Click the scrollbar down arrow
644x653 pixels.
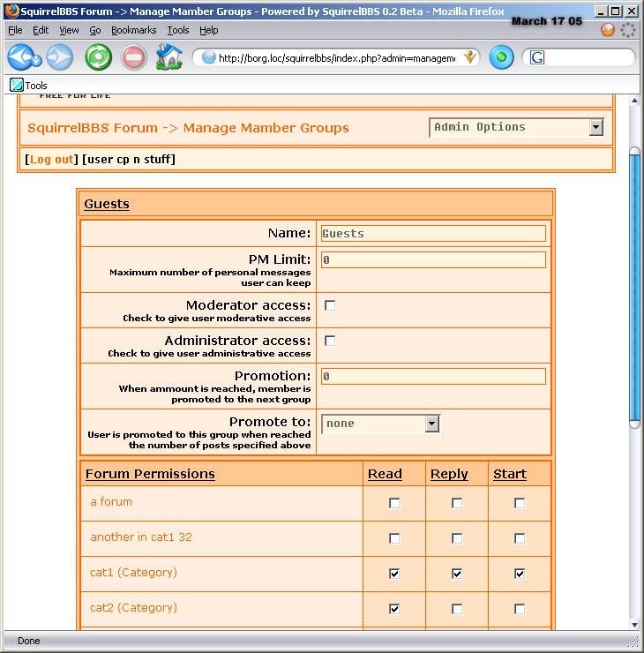(x=634, y=624)
